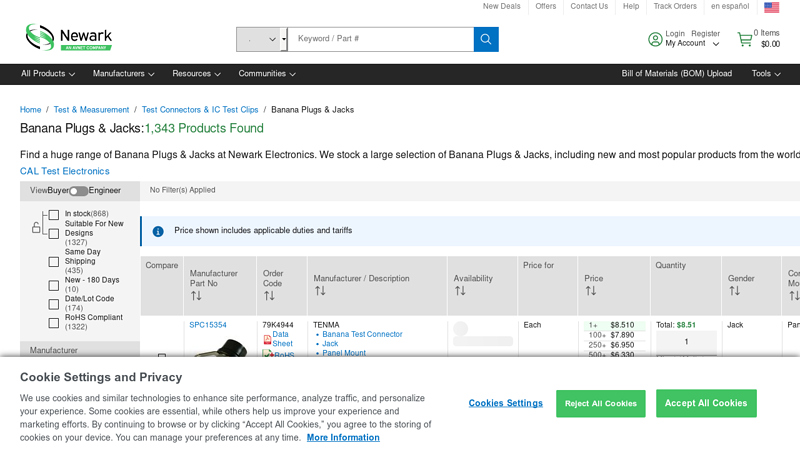Open the Manufacturers menu
Screen dimensions: 800x450
click(x=123, y=74)
